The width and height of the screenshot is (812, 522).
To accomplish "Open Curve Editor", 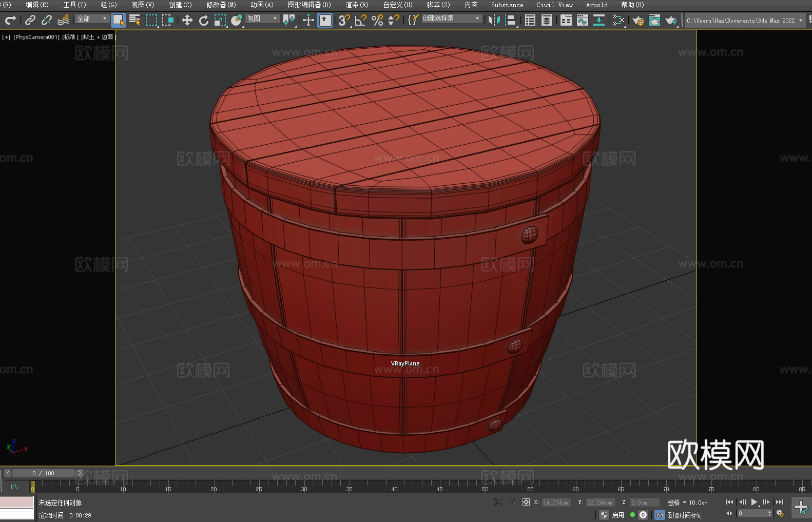I will point(583,20).
